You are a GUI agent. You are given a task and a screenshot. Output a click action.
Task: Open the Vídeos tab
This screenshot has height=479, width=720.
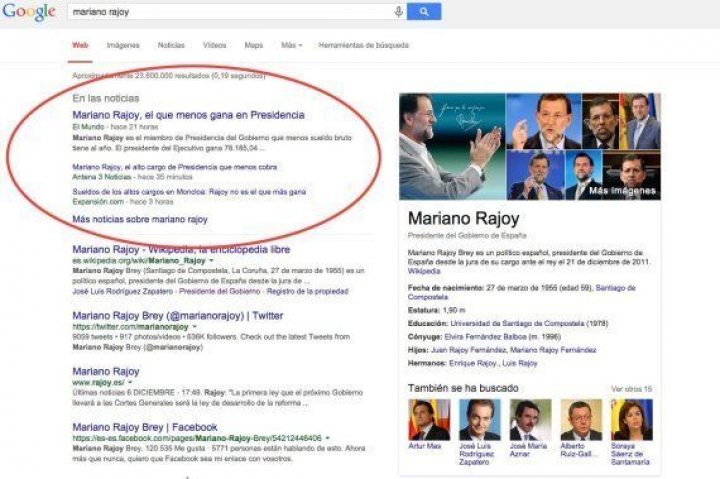point(214,45)
